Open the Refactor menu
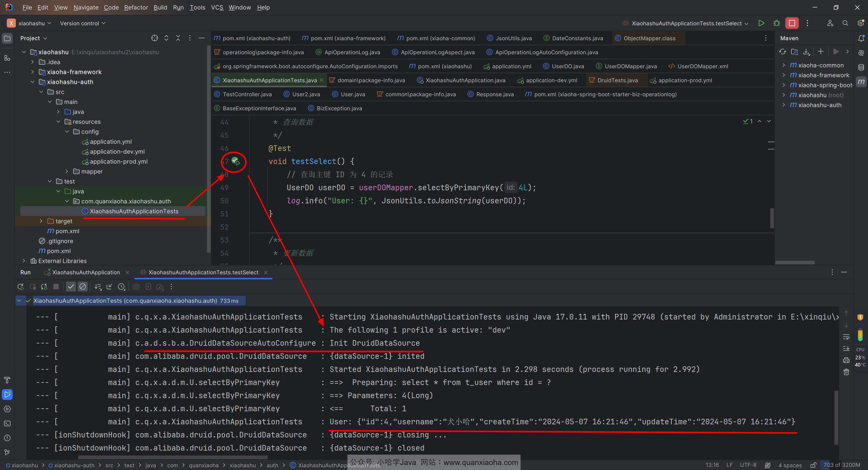868x470 pixels. [136, 7]
